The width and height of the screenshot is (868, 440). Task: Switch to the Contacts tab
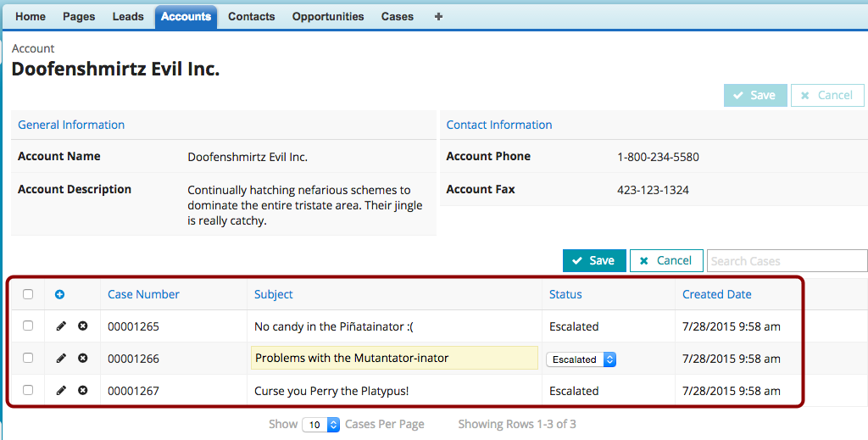(252, 17)
